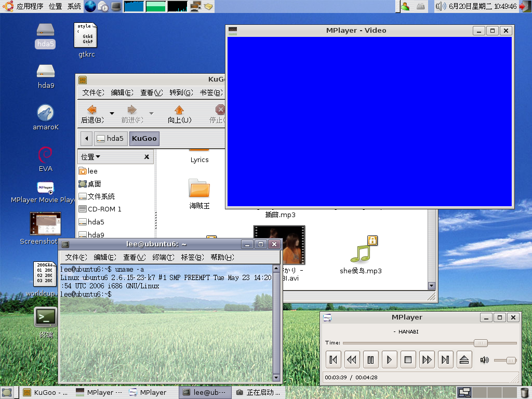532x399 pixels.
Task: Open the File menu in terminal window
Action: [76, 257]
